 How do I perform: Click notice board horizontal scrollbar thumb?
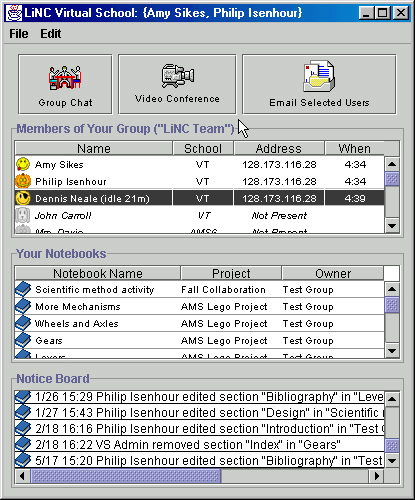[x=126, y=476]
